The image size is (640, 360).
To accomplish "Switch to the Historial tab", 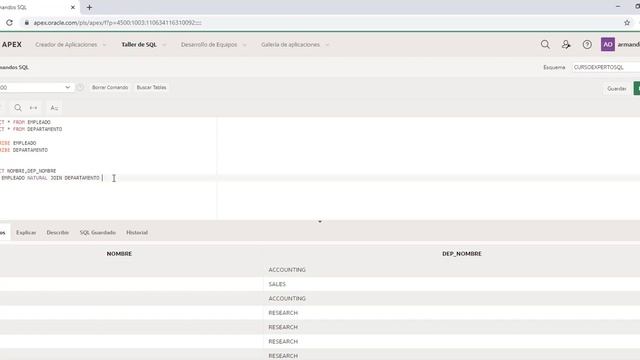I will tap(137, 232).
